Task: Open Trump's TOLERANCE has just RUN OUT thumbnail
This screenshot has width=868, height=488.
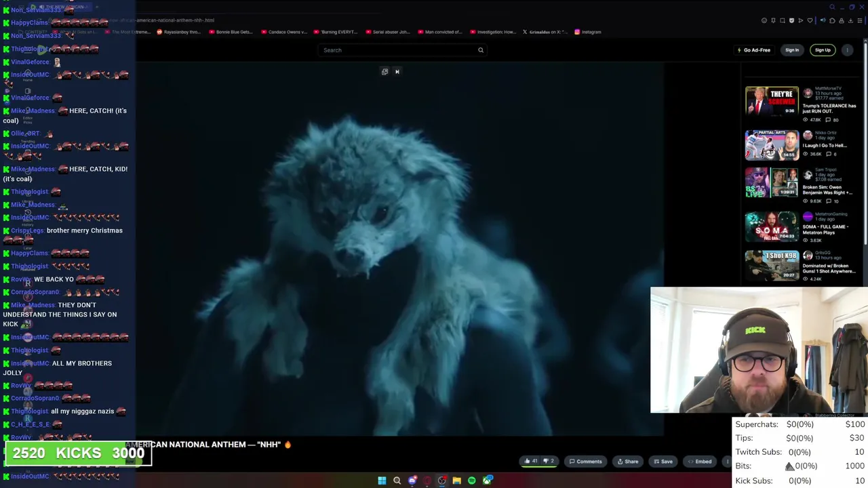Action: point(772,101)
